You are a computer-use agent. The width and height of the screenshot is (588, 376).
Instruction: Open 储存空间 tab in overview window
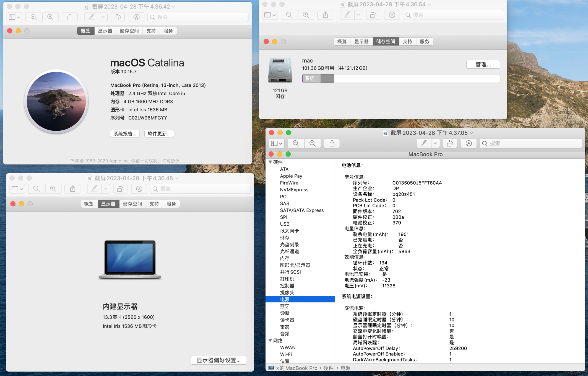pos(129,31)
